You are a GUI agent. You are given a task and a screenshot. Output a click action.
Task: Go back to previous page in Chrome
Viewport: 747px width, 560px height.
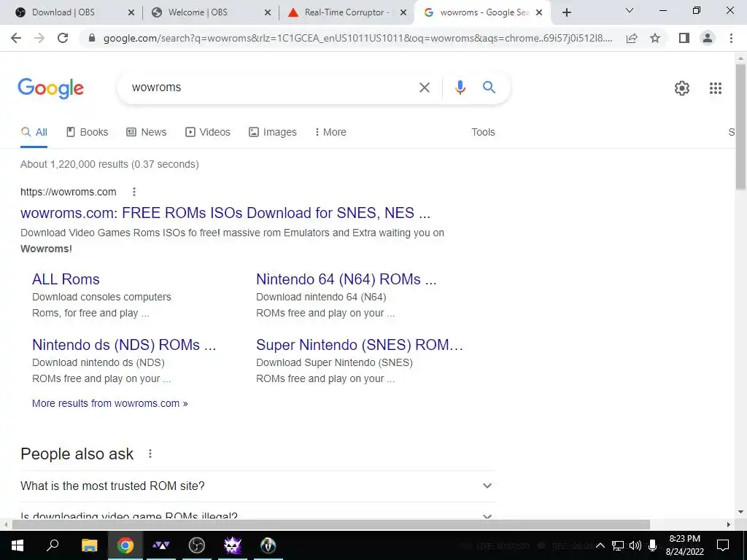tap(16, 38)
